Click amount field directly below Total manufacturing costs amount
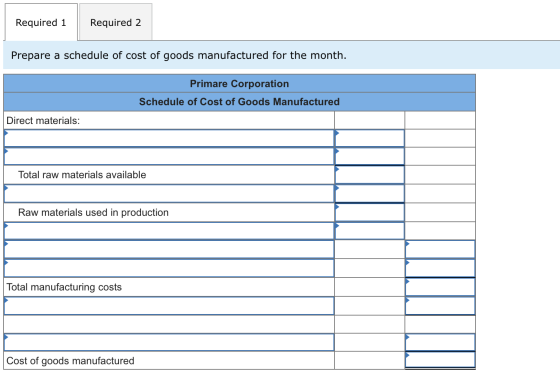This screenshot has width=560, height=376. click(440, 306)
